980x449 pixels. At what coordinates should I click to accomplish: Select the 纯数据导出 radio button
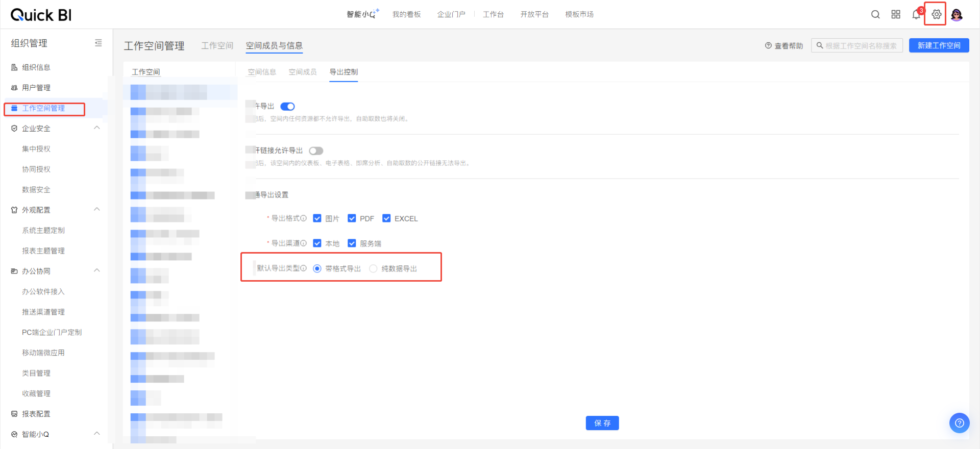click(373, 269)
